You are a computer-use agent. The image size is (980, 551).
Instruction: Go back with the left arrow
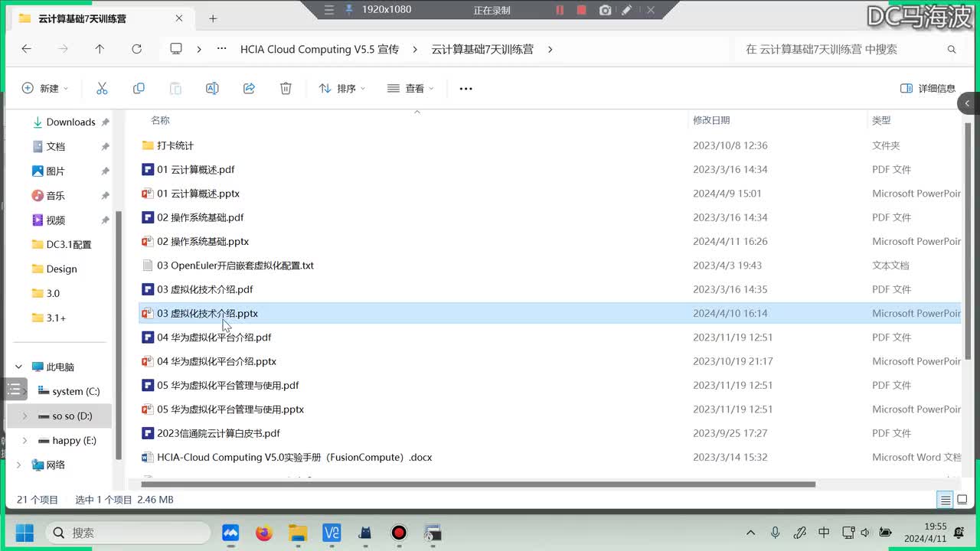26,49
